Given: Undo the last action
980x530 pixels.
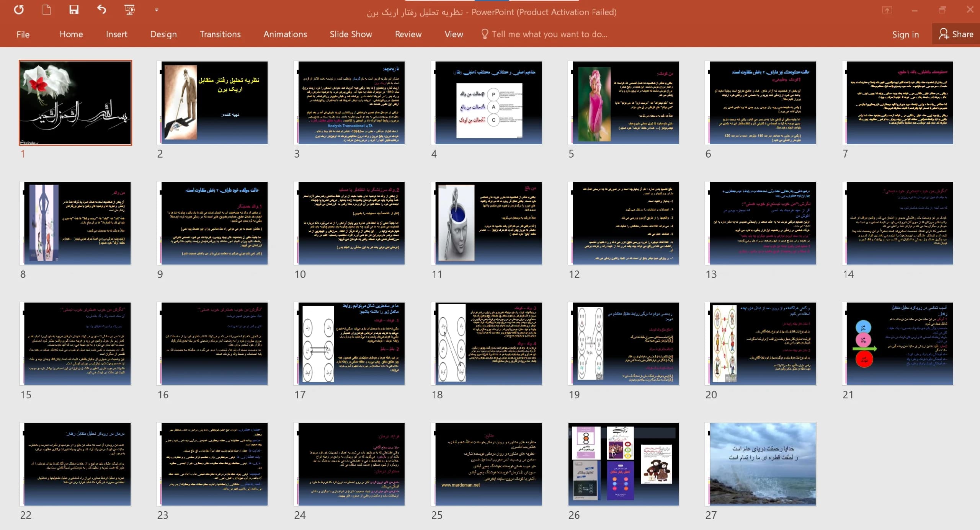Looking at the screenshot, I should click(101, 9).
